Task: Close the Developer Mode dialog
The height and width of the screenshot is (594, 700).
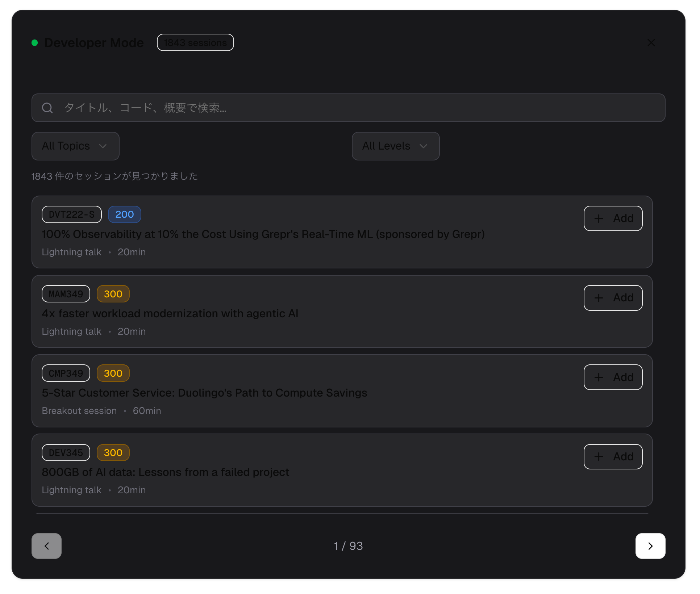Action: coord(651,43)
